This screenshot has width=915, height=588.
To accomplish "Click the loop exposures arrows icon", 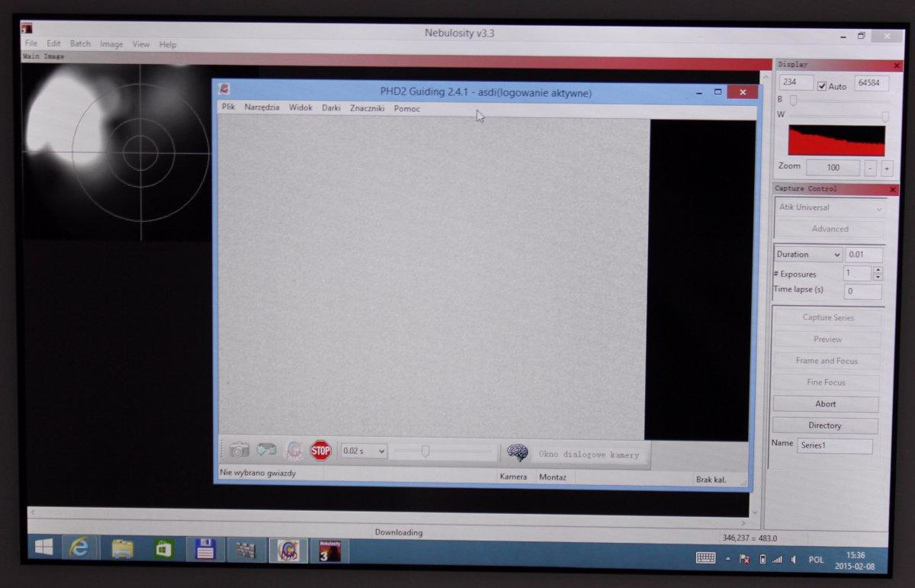I will click(267, 450).
